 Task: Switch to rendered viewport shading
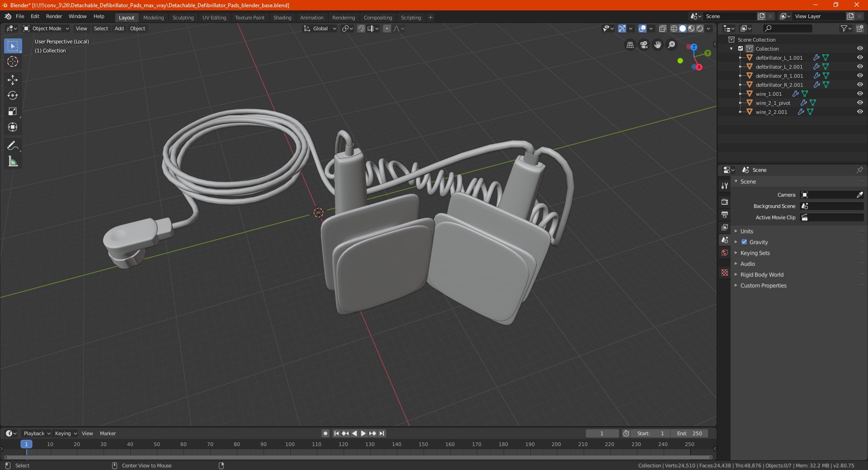coord(700,28)
